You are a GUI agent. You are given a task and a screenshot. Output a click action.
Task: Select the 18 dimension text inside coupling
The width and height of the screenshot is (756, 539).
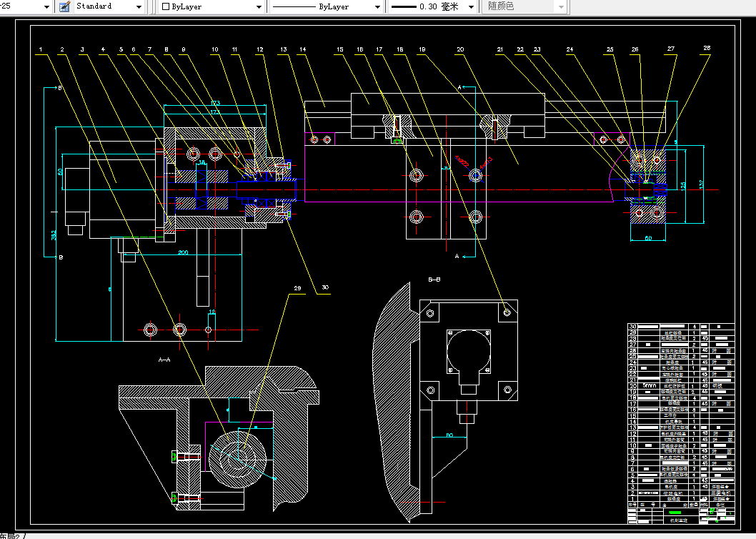point(202,162)
